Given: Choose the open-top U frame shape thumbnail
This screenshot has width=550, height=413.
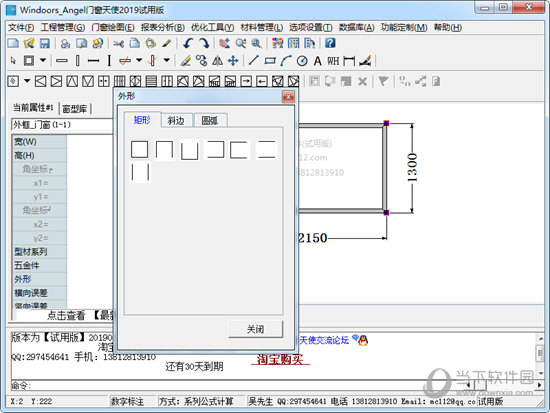Looking at the screenshot, I should pos(190,150).
